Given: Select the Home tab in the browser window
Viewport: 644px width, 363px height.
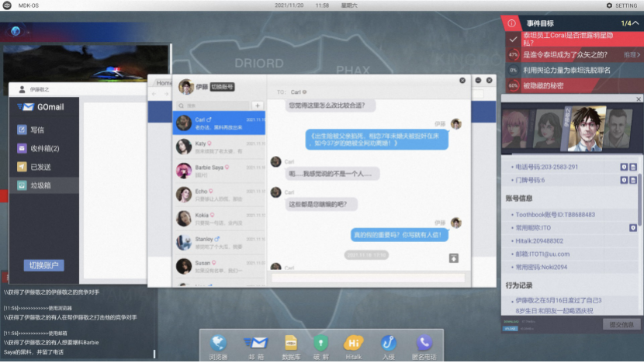Looking at the screenshot, I should point(164,83).
